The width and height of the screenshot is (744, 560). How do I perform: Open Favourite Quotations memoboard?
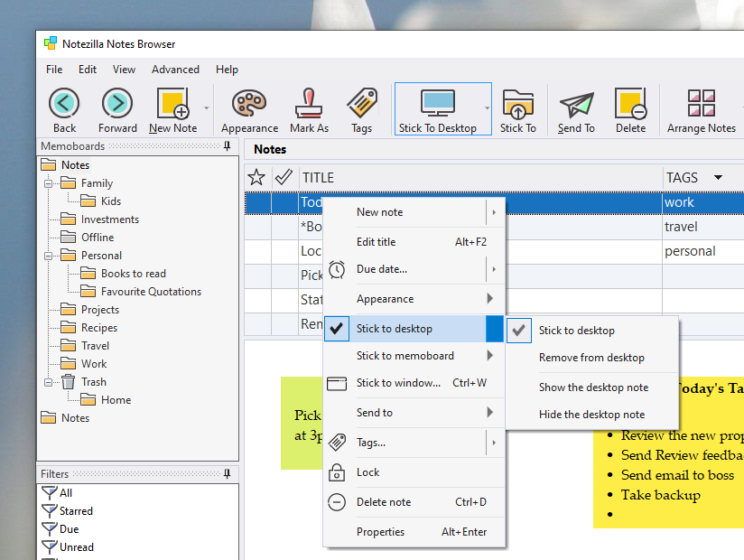141,292
